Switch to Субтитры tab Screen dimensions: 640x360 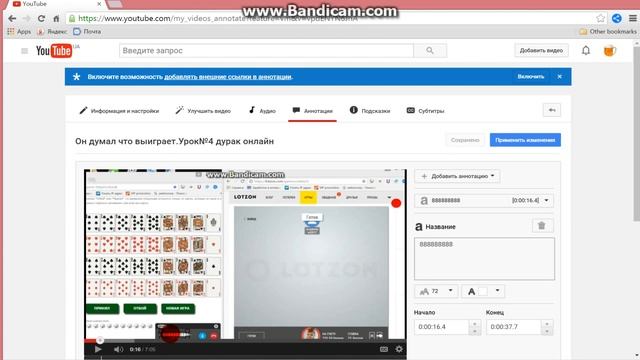(x=425, y=111)
